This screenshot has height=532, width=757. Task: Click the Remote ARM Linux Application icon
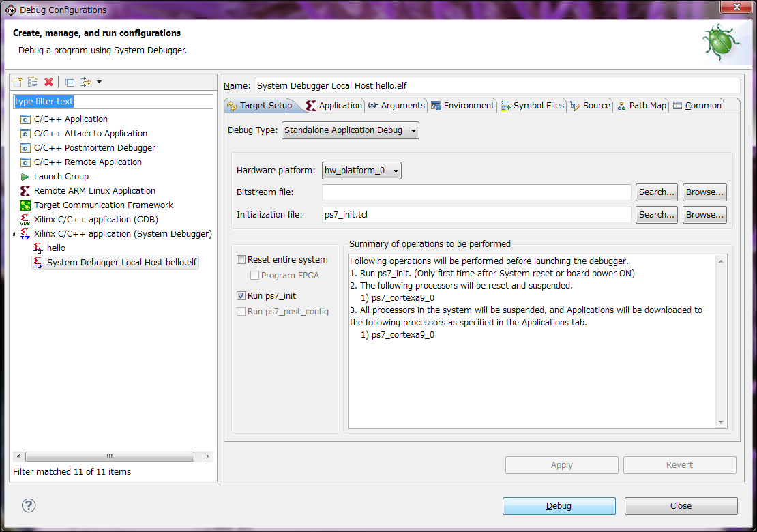[25, 191]
